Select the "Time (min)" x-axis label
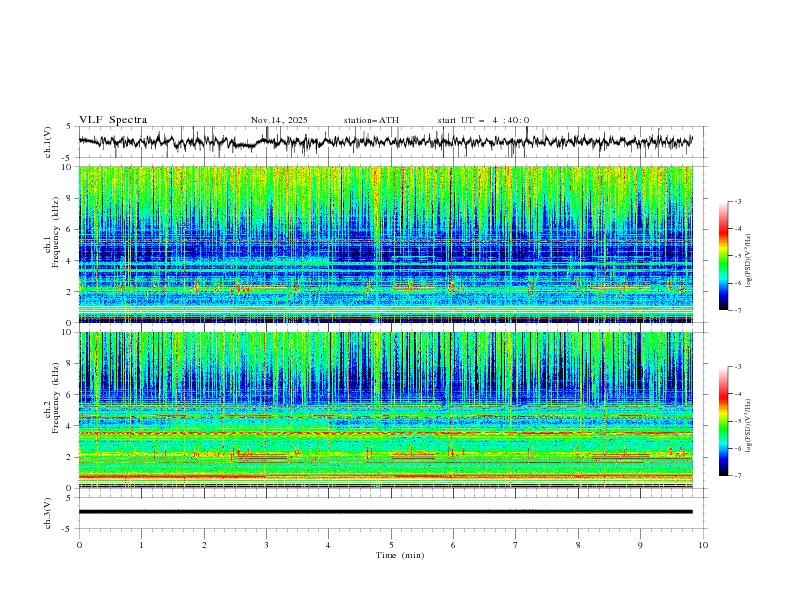The image size is (792, 612). pos(400,555)
